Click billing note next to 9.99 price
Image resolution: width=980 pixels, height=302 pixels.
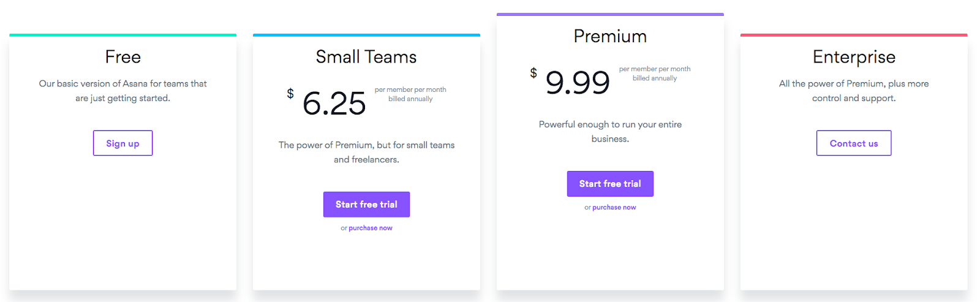click(655, 74)
